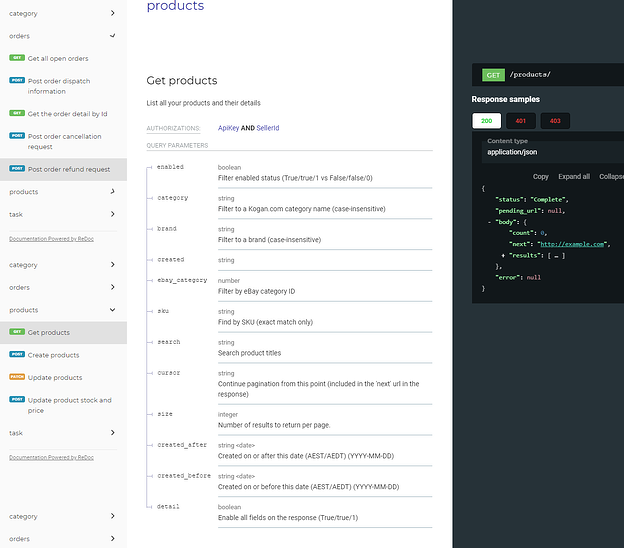This screenshot has height=548, width=624.
Task: Click Expand all in response sample
Action: pyautogui.click(x=574, y=176)
